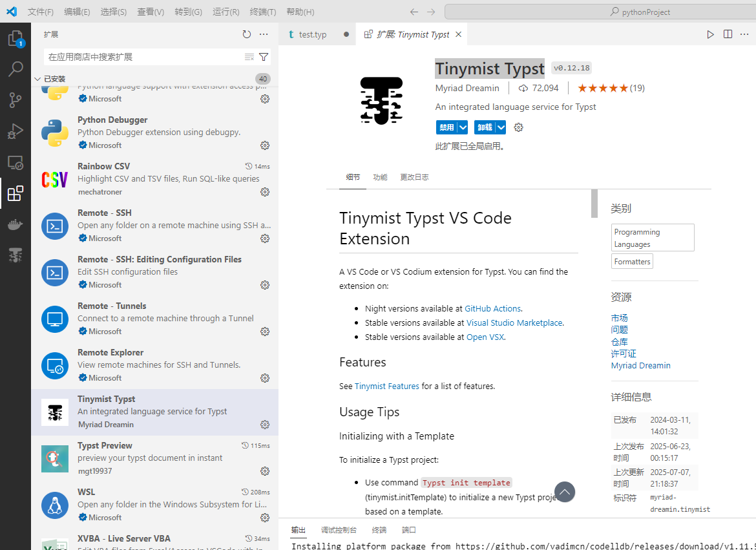Open the 帮助(H) menu
This screenshot has width=756, height=550.
tap(300, 12)
